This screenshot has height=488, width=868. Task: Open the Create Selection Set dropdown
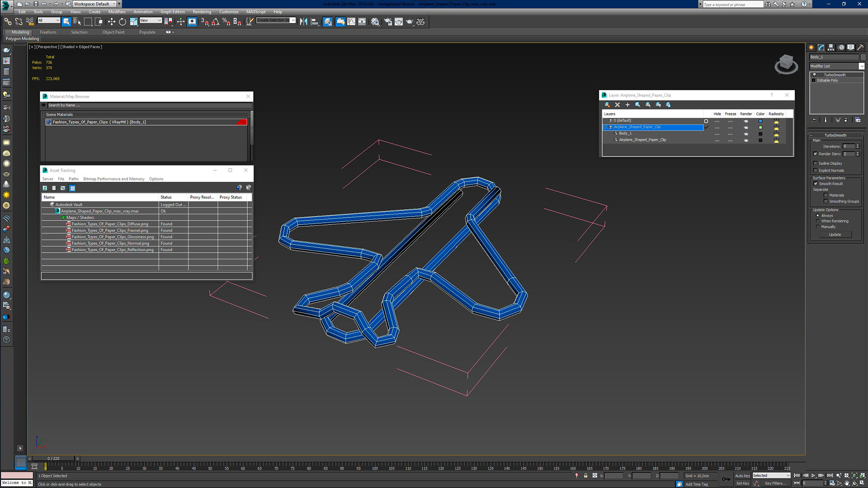[x=293, y=20]
